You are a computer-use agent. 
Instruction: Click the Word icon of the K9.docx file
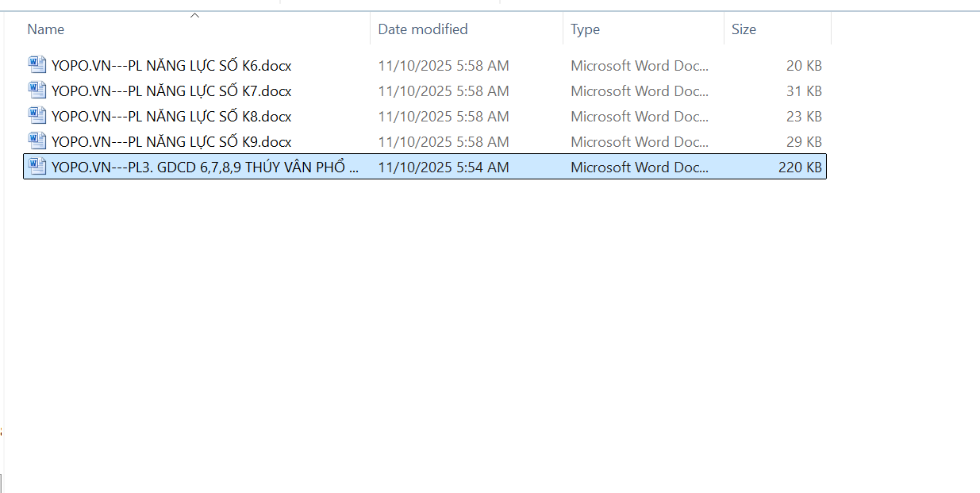(37, 141)
